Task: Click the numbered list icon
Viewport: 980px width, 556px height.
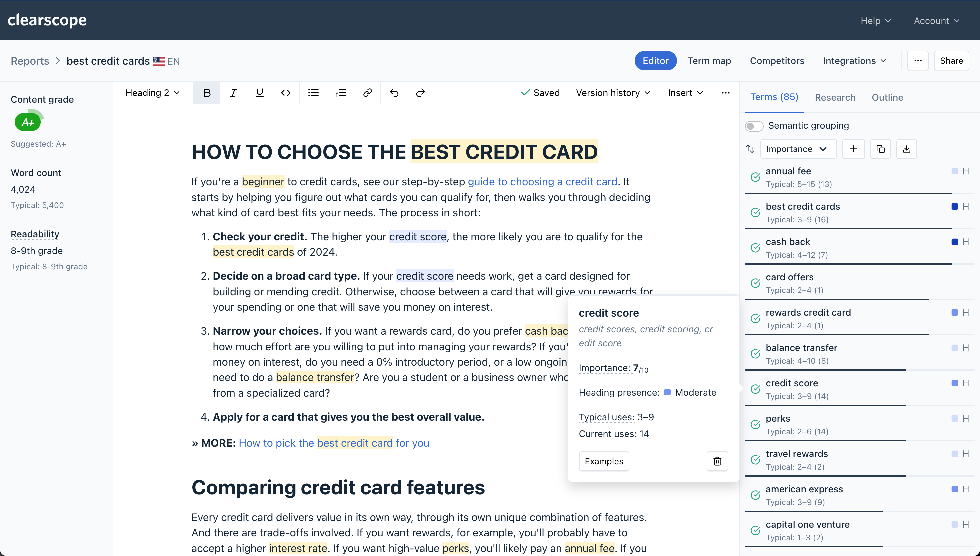Action: [x=341, y=92]
